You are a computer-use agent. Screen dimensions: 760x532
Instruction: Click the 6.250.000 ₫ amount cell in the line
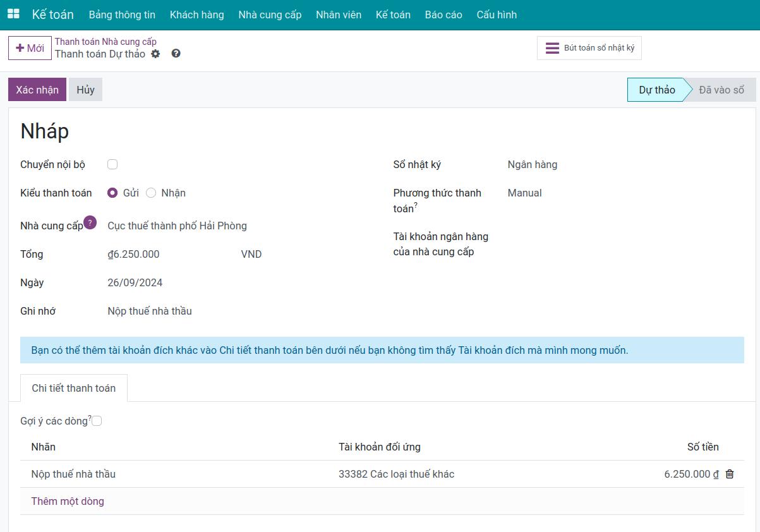[x=692, y=474]
